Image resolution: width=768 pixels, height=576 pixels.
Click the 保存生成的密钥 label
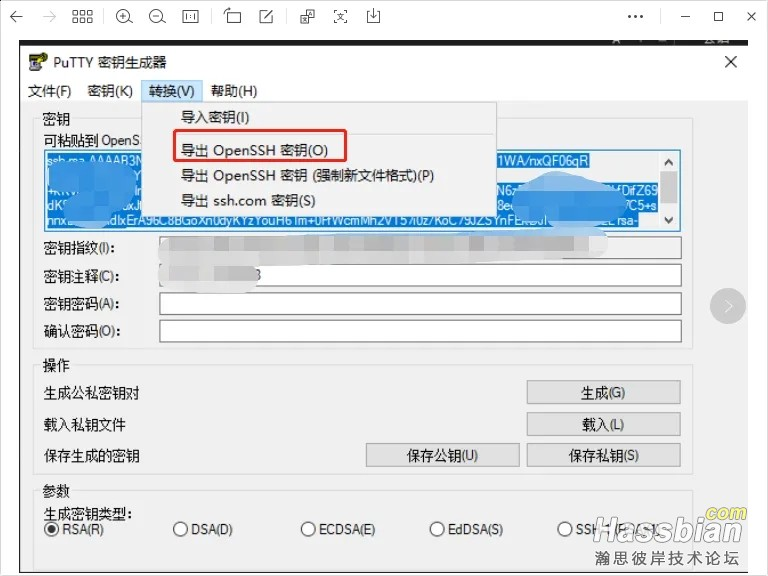point(92,456)
